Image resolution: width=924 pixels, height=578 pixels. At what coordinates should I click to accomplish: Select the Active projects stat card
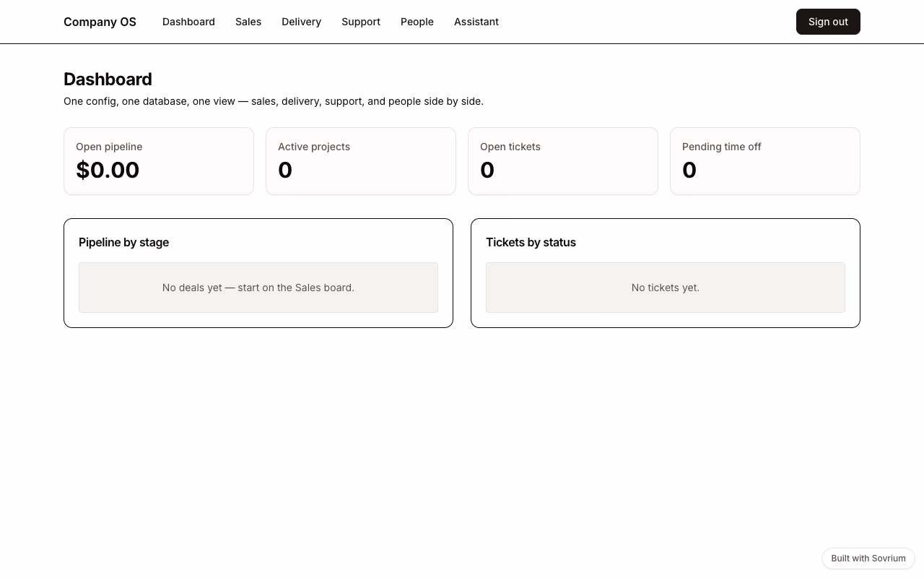click(x=361, y=161)
